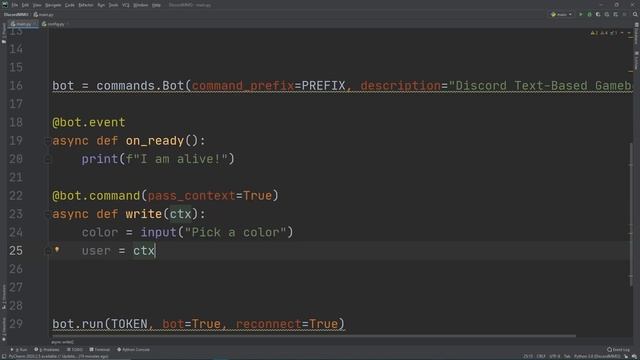Click the grayed Stop icon in toolbar

[624, 14]
